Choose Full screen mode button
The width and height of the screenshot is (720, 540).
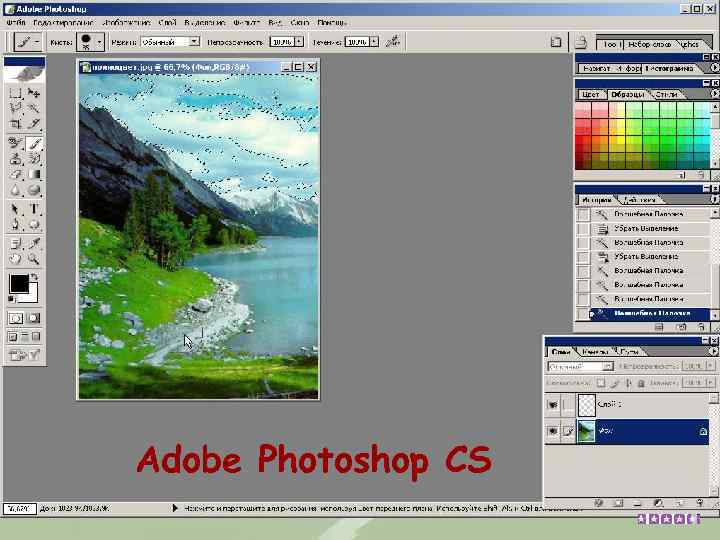click(36, 337)
